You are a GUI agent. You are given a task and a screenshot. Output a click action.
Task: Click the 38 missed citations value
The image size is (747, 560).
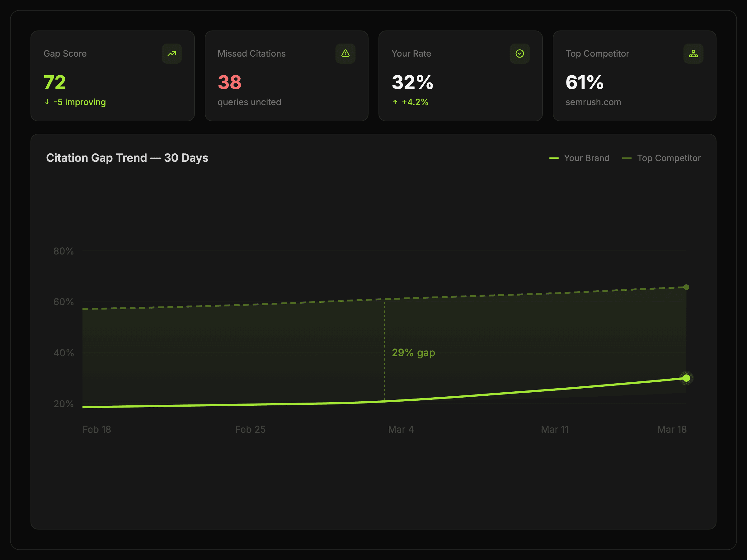(x=229, y=82)
